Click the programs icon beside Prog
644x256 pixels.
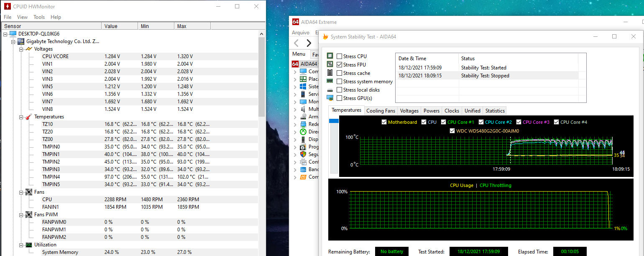coord(303,147)
